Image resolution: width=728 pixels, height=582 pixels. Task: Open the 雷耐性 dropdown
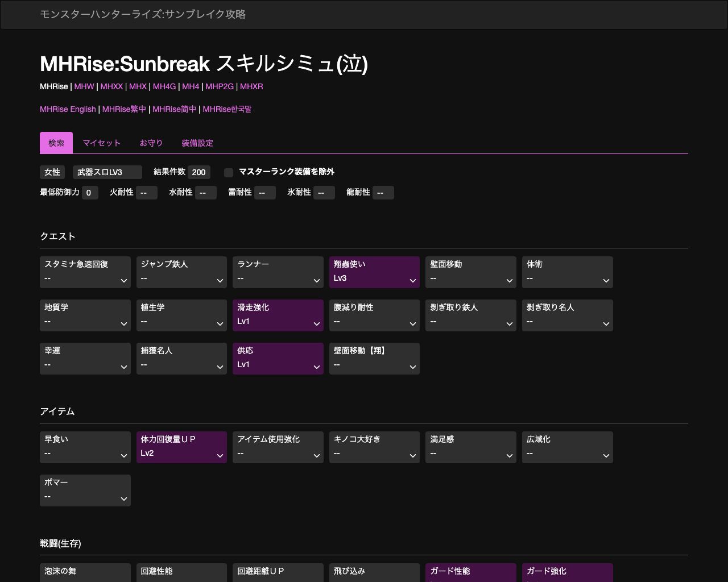(265, 193)
